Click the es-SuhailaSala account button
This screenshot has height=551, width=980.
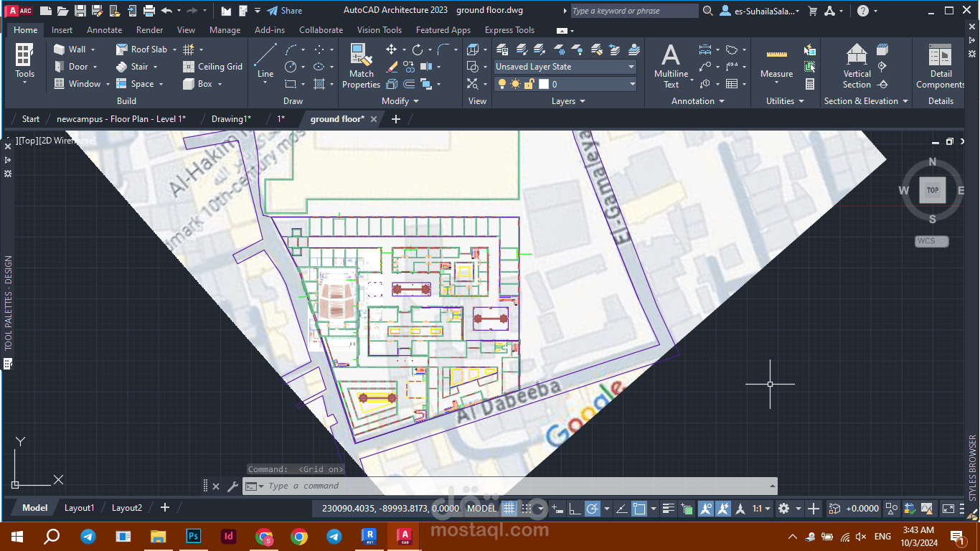point(760,11)
